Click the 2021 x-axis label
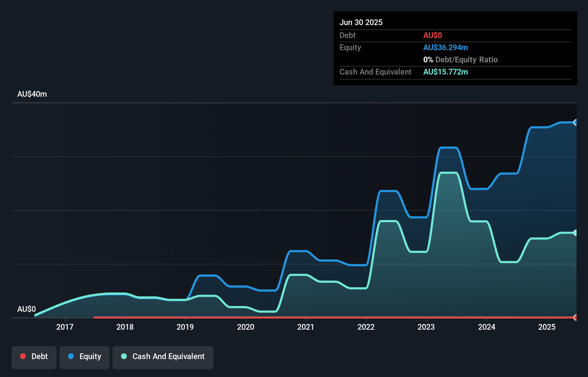The image size is (588, 377). (306, 327)
